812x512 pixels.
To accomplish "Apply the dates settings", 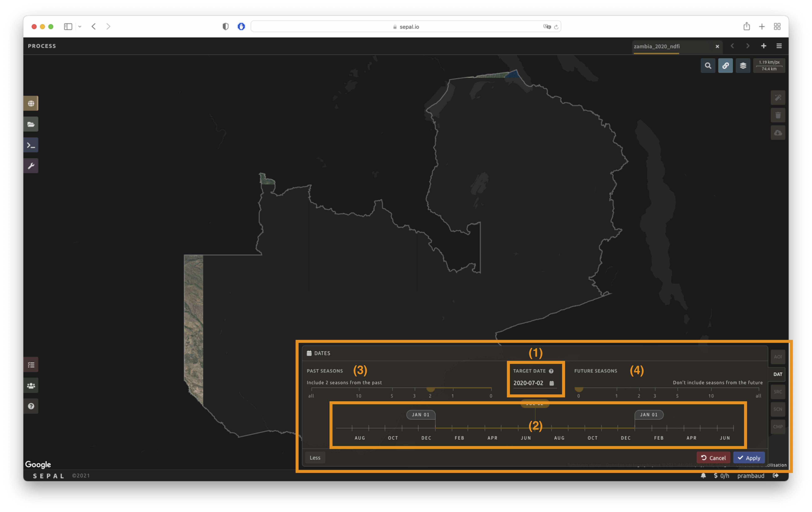I will coord(749,458).
